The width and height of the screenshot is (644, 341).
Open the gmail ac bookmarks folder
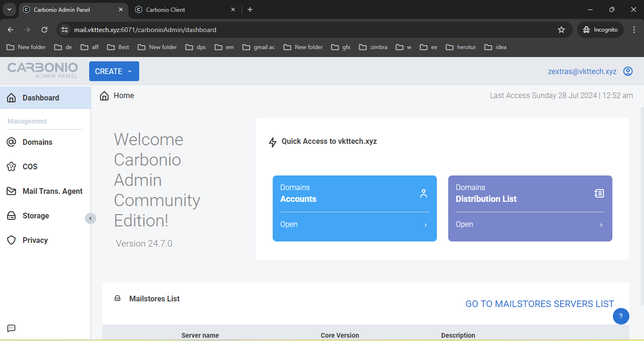click(x=259, y=47)
